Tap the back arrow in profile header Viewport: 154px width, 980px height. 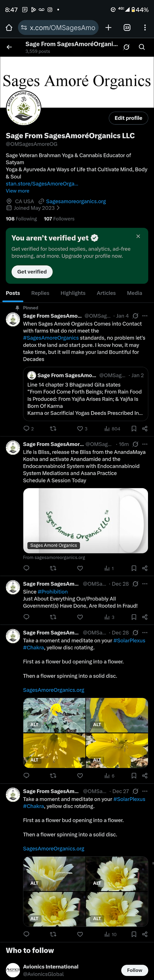[9, 47]
